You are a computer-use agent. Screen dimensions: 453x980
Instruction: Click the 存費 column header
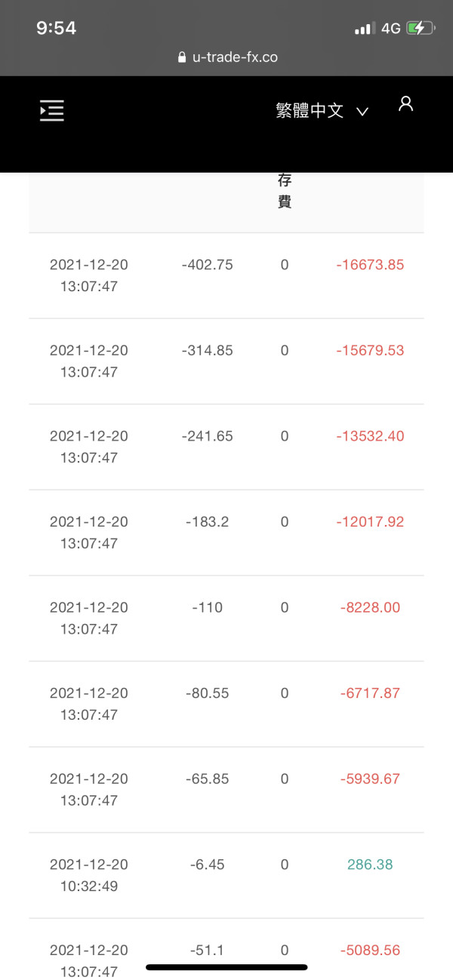[x=284, y=191]
